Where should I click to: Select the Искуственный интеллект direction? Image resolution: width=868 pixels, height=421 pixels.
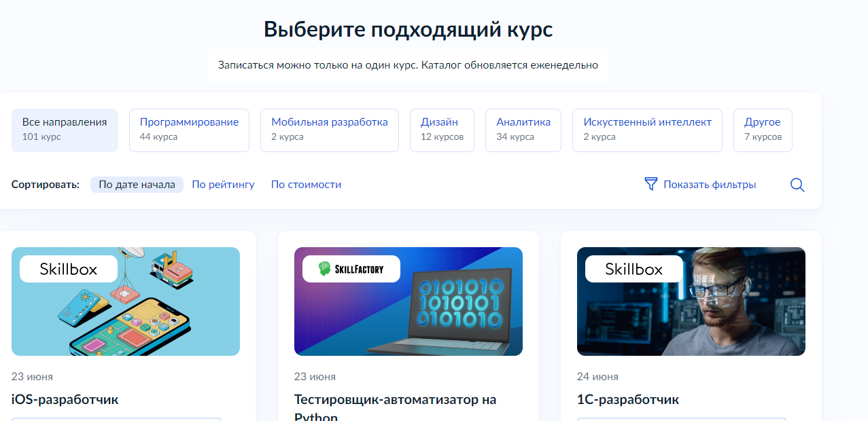(646, 130)
